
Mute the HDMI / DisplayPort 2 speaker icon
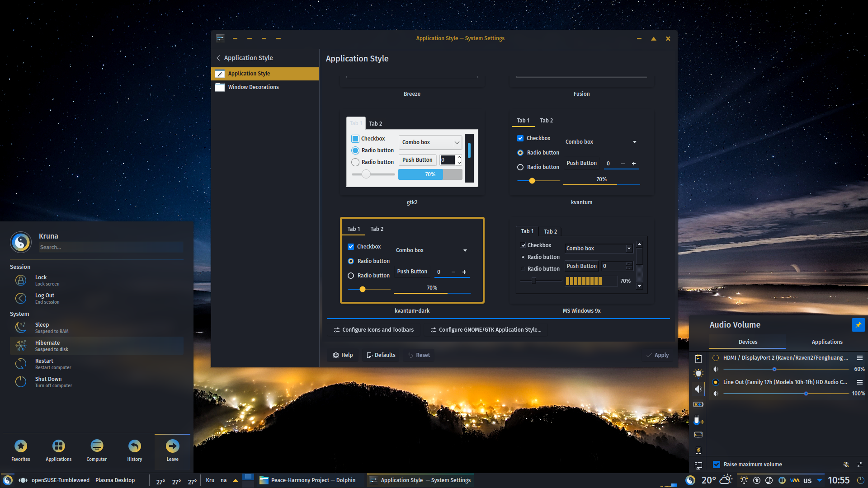click(716, 369)
